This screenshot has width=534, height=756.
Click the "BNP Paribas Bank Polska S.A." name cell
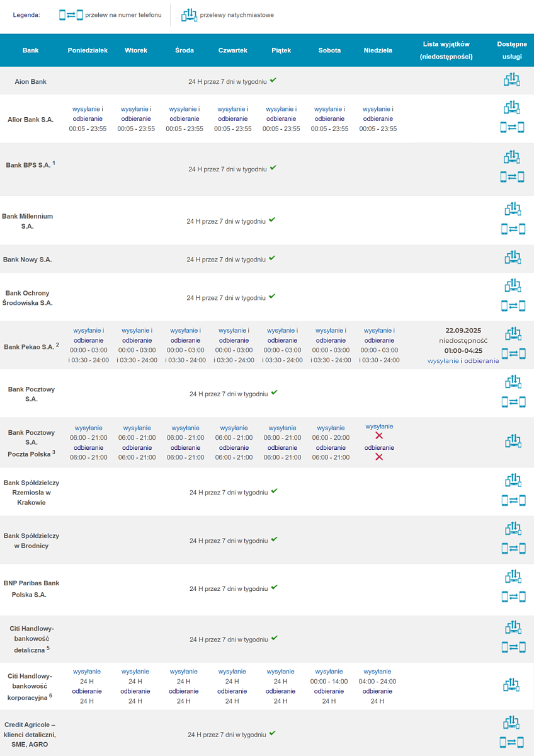point(31,588)
